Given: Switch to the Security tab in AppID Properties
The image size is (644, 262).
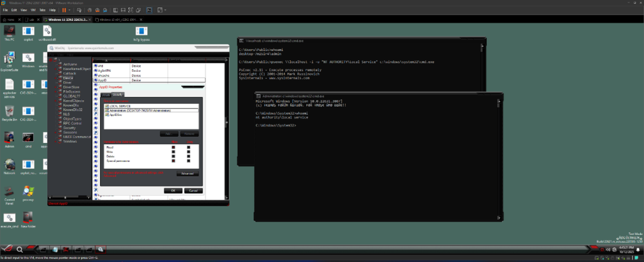Looking at the screenshot, I should (x=117, y=94).
